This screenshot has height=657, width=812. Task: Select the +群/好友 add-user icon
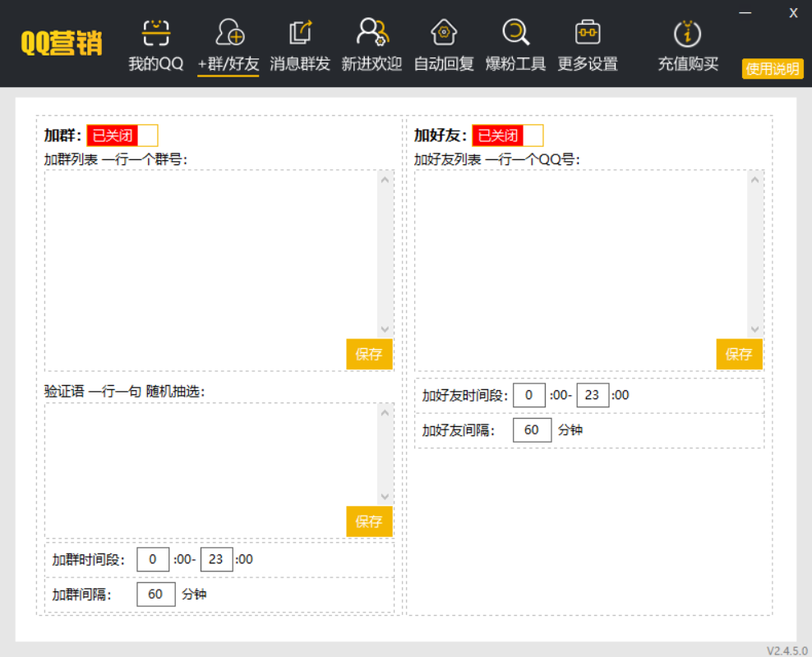click(x=229, y=32)
